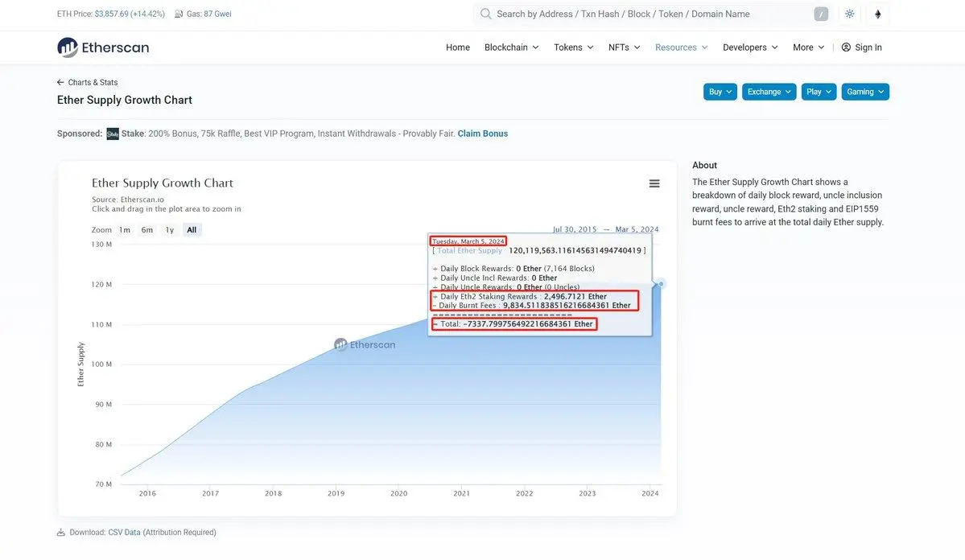Expand the More menu
The image size is (965, 560).
pos(808,47)
